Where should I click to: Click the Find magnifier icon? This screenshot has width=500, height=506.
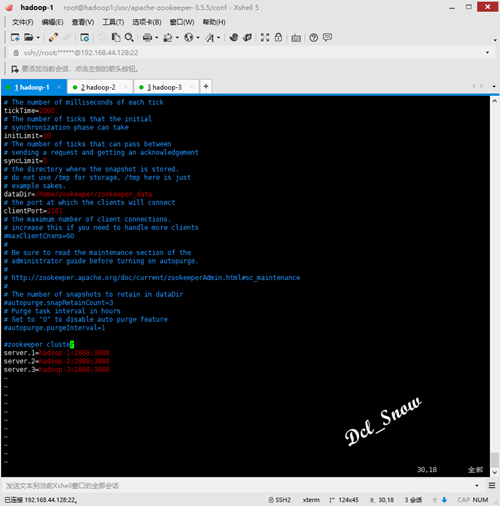(129, 37)
